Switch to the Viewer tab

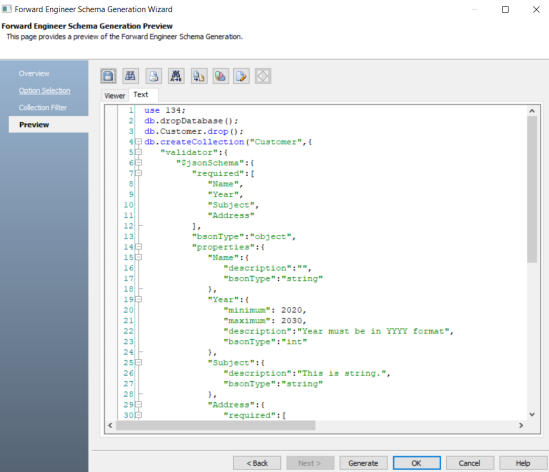114,96
